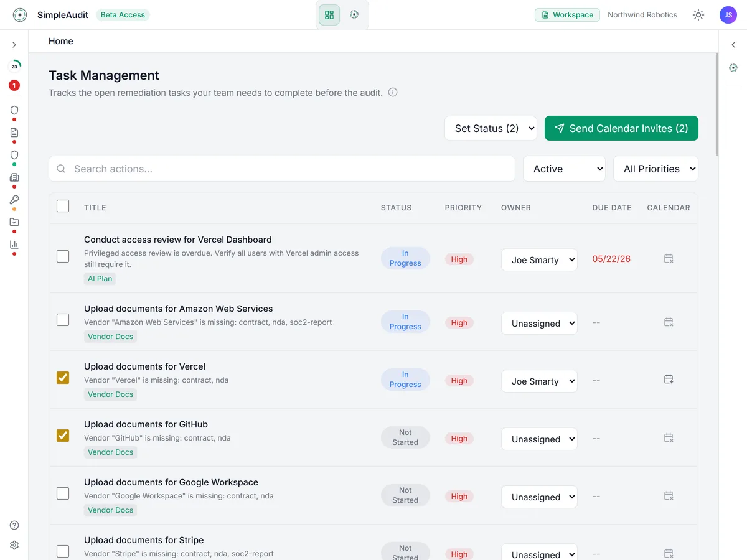Change owner for Upload documents for Vercel

[539, 381]
